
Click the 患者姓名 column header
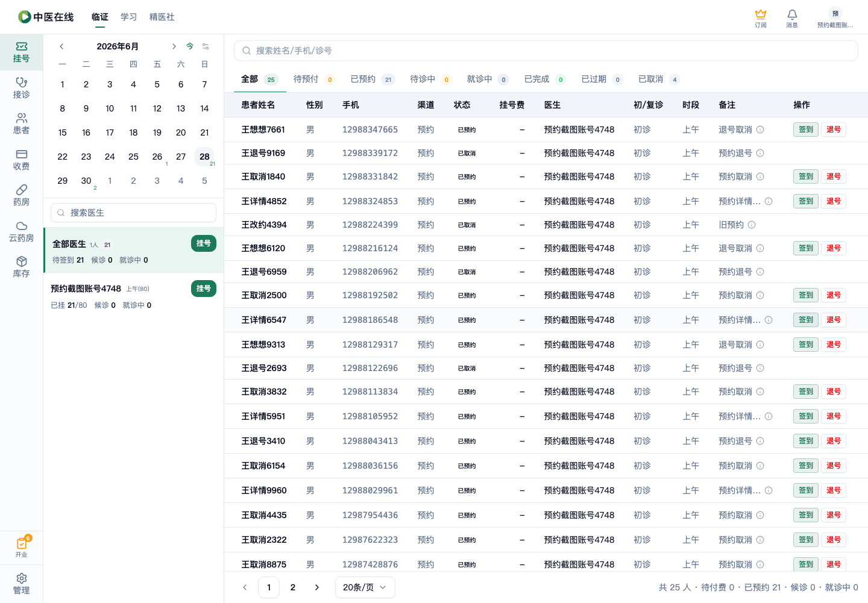(258, 105)
